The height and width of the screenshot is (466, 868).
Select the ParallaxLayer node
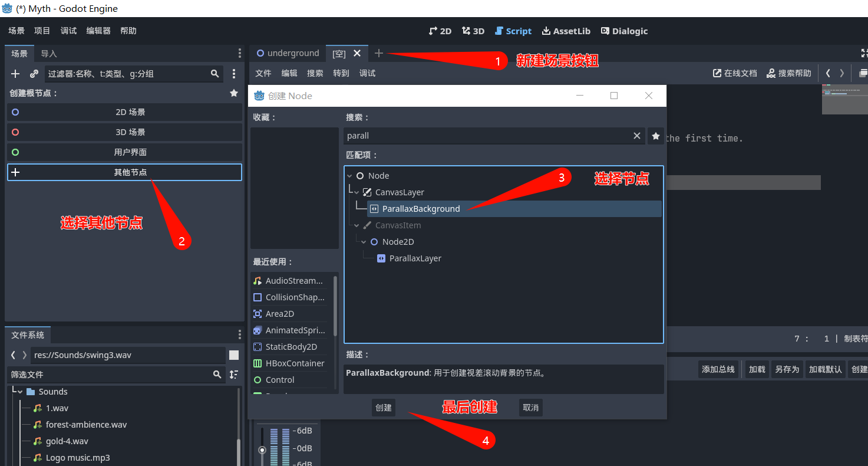click(415, 258)
